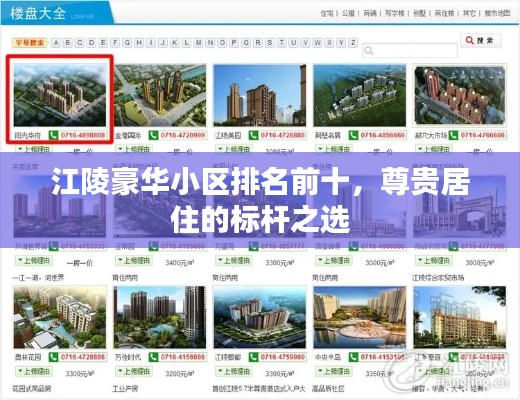Viewport: 520px width, 400px height.
Task: Click the 搜索 search button
Action: 481,41
